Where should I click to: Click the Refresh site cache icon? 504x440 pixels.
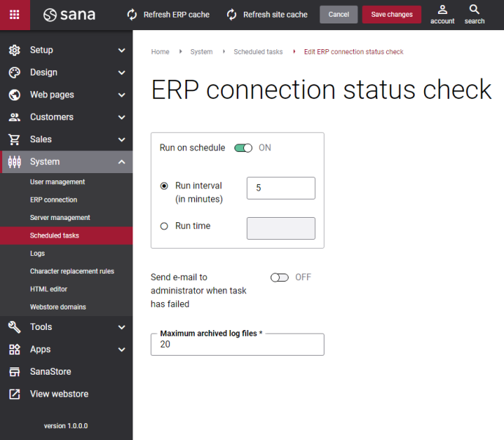point(231,15)
